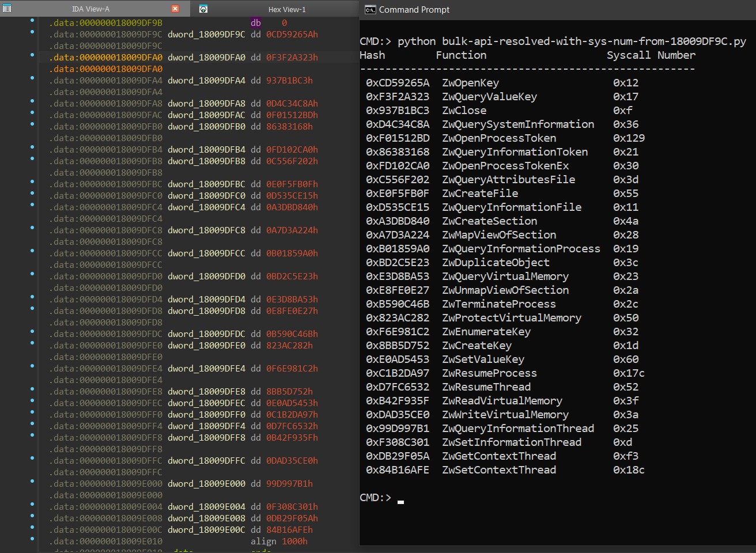Open the Hex View-1 tab

click(x=287, y=9)
